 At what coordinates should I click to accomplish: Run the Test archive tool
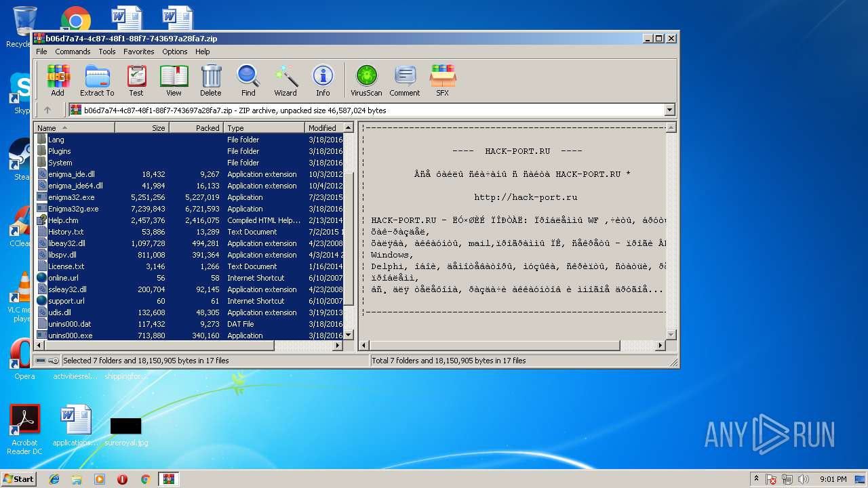click(x=136, y=81)
